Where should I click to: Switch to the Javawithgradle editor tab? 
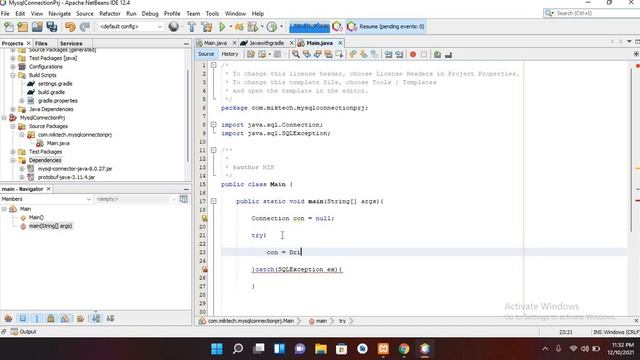266,43
